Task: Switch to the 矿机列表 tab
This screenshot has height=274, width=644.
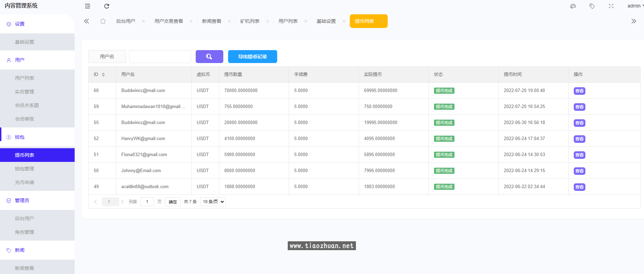Action: [x=250, y=21]
